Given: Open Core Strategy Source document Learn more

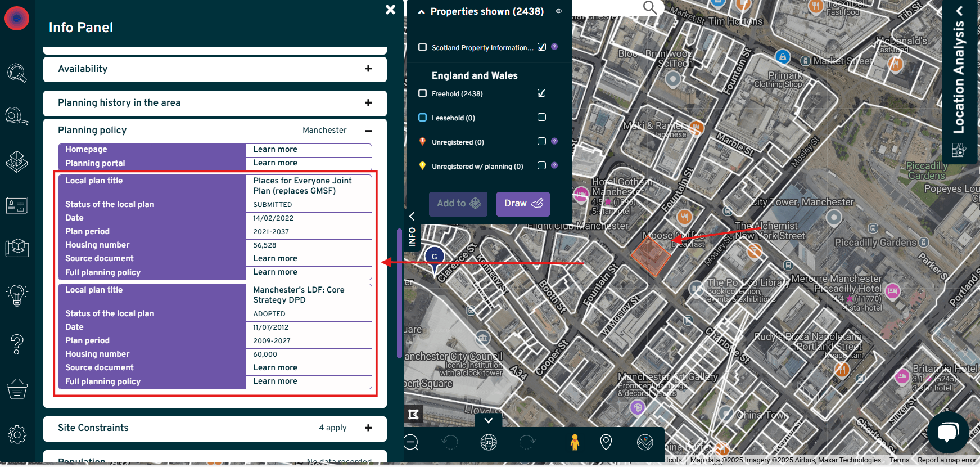Looking at the screenshot, I should pos(275,367).
